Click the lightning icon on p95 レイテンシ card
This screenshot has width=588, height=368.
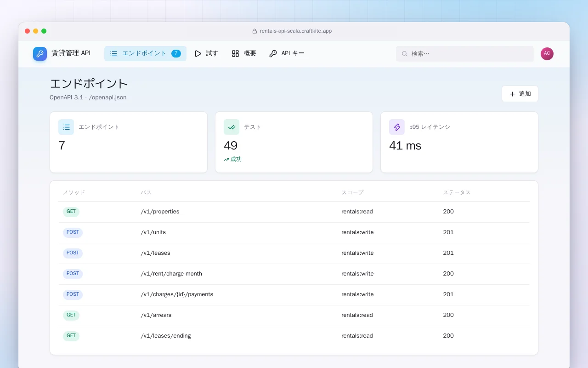coord(397,127)
